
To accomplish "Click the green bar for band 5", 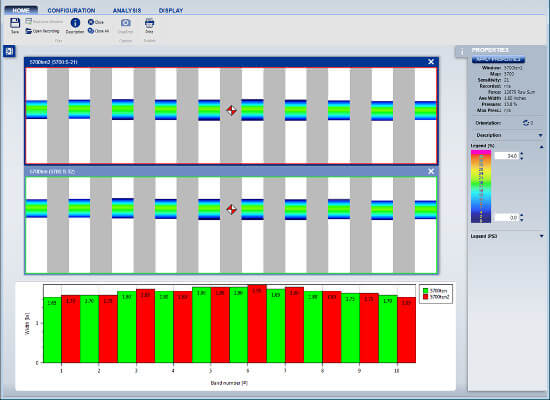I will point(201,325).
